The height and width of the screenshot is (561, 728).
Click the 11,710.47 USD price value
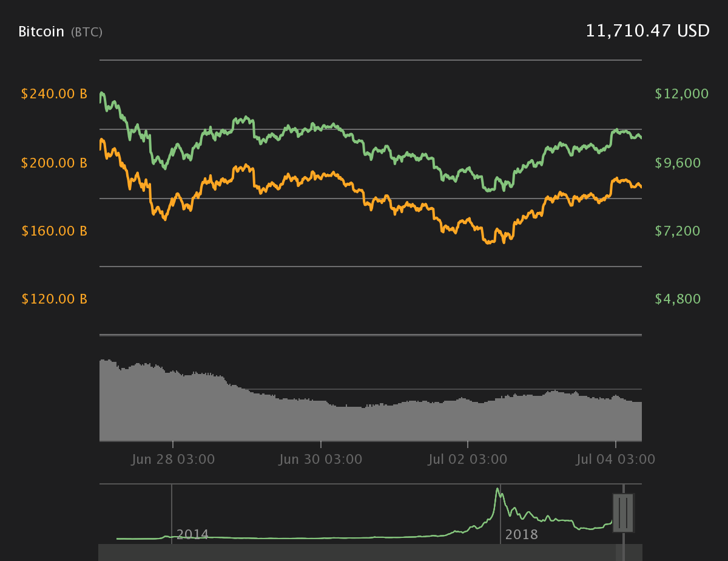click(647, 31)
